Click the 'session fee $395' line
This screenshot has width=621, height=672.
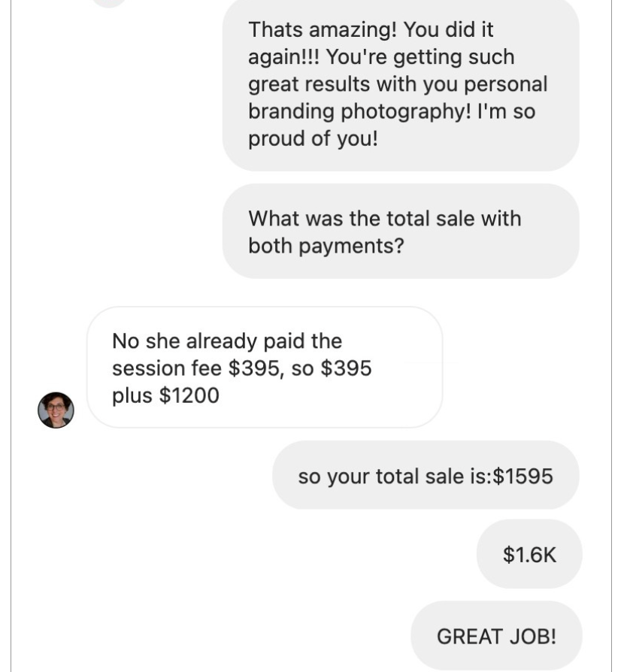click(207, 368)
